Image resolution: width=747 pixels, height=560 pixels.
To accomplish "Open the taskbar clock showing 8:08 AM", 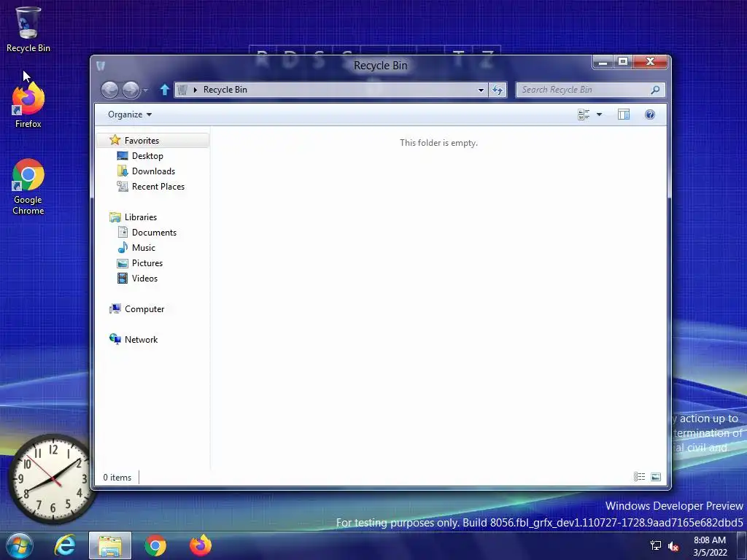I will pyautogui.click(x=710, y=546).
